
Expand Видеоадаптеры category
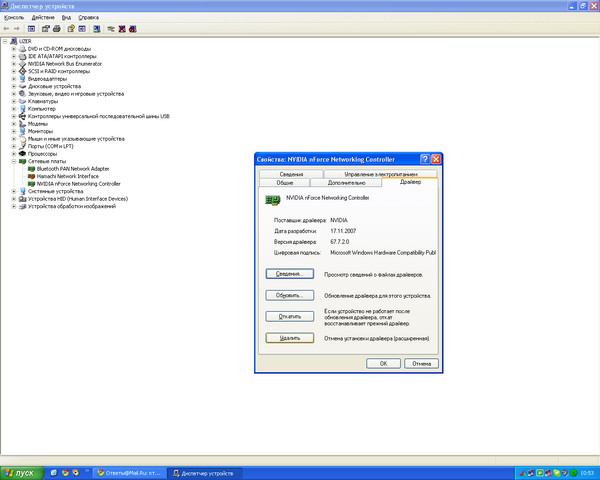[14, 79]
